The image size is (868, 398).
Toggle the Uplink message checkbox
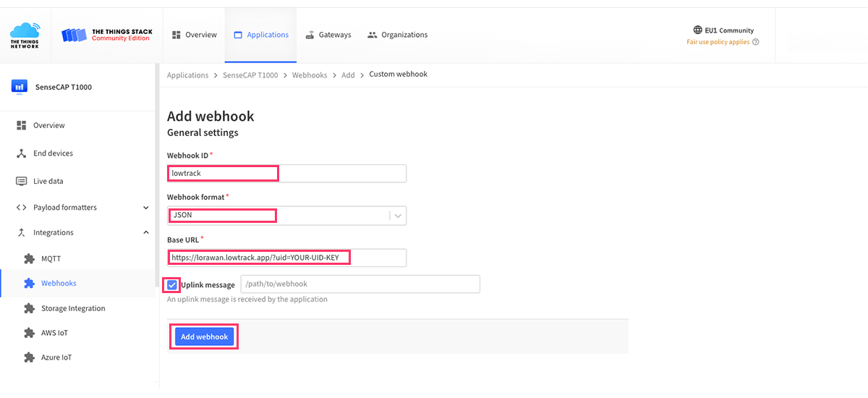172,284
